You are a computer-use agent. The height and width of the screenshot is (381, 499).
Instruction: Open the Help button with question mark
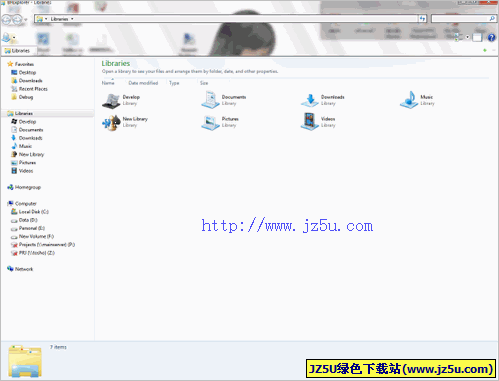(x=491, y=38)
